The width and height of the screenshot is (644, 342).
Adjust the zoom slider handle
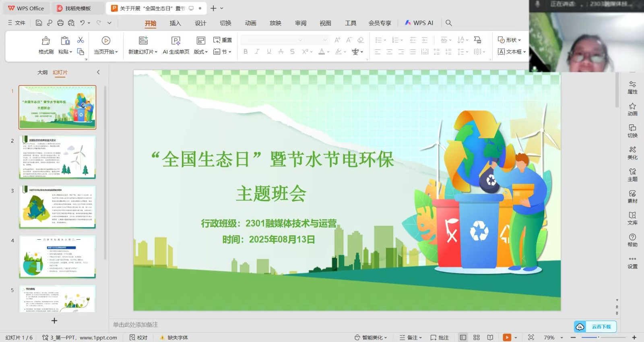click(599, 338)
